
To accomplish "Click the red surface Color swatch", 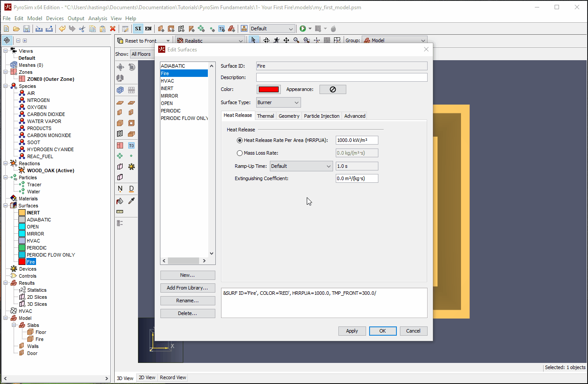I will (269, 89).
